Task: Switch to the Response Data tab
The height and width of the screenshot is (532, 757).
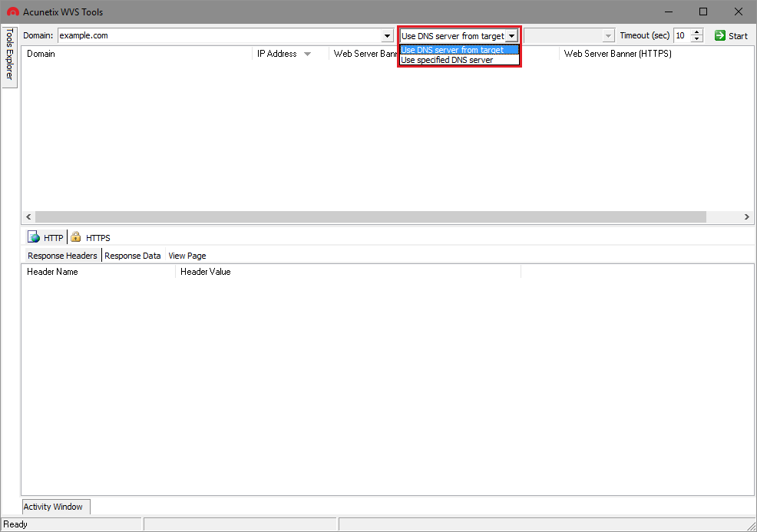Action: coord(133,256)
